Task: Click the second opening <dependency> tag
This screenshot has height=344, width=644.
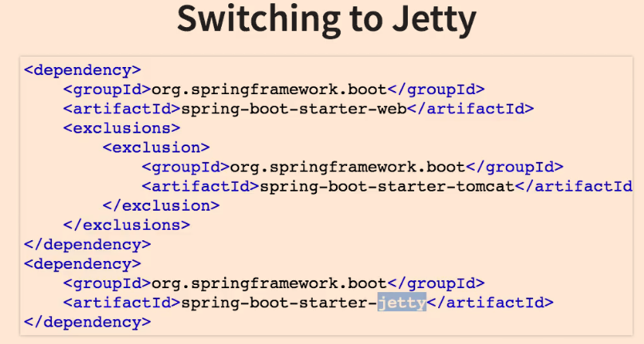Action: click(x=82, y=264)
